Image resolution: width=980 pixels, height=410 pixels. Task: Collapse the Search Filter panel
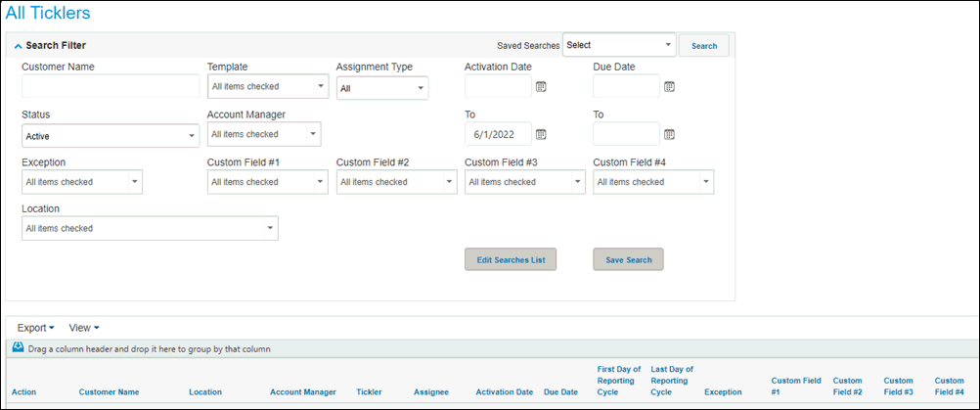(18, 46)
